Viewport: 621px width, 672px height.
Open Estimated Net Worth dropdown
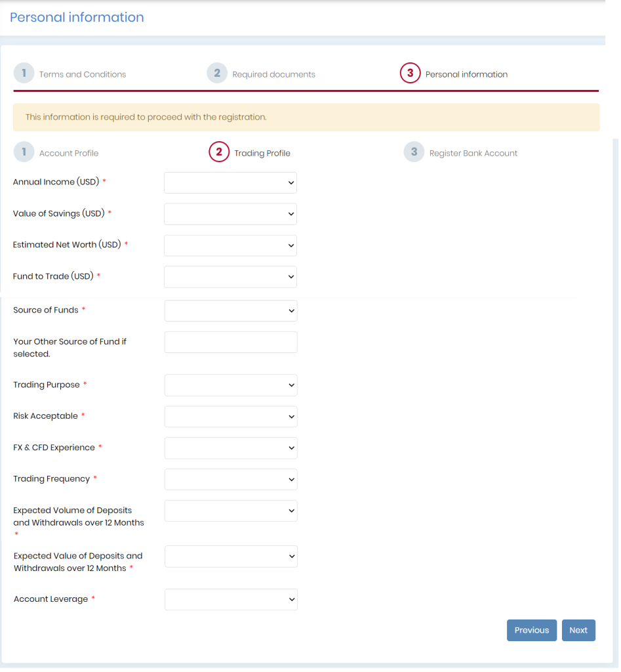[230, 245]
